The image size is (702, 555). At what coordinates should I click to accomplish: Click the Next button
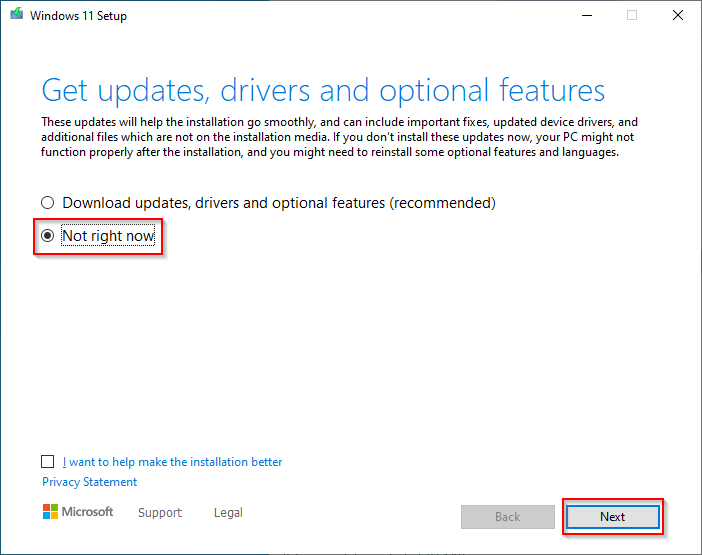[x=612, y=517]
